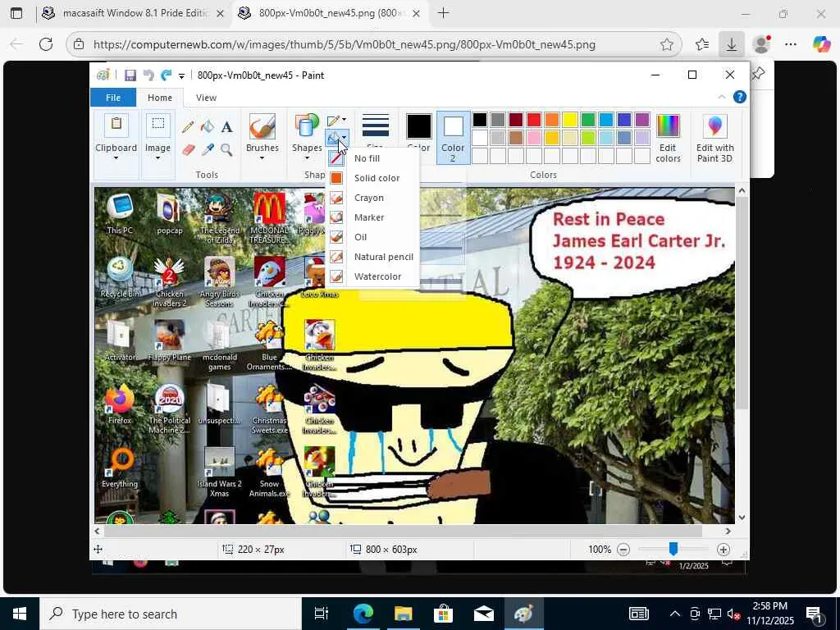840x630 pixels.
Task: Click the zoom slider handle
Action: (x=673, y=549)
